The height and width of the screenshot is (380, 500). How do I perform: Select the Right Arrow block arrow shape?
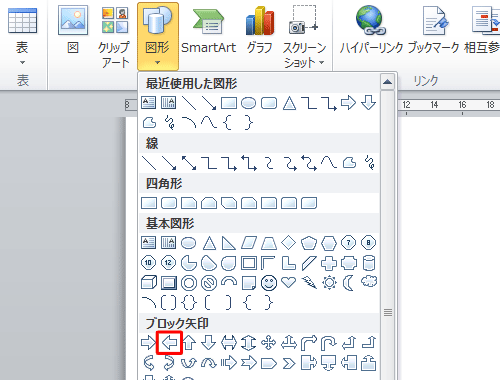point(149,343)
